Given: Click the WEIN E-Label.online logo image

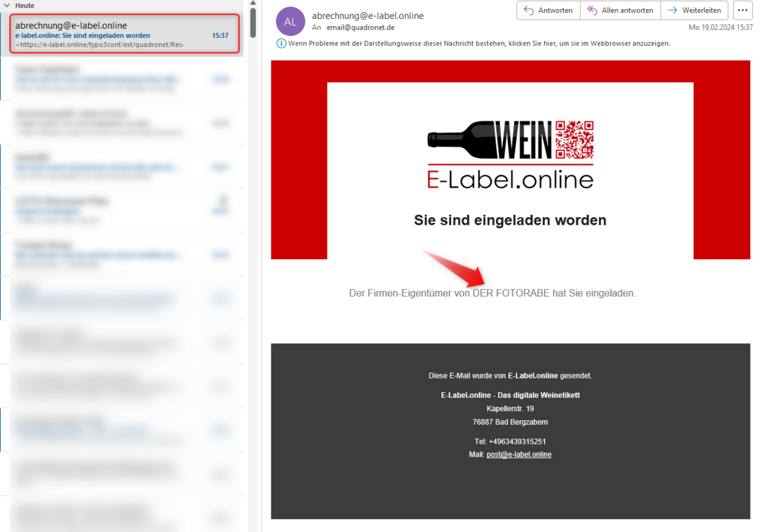Looking at the screenshot, I should click(510, 155).
